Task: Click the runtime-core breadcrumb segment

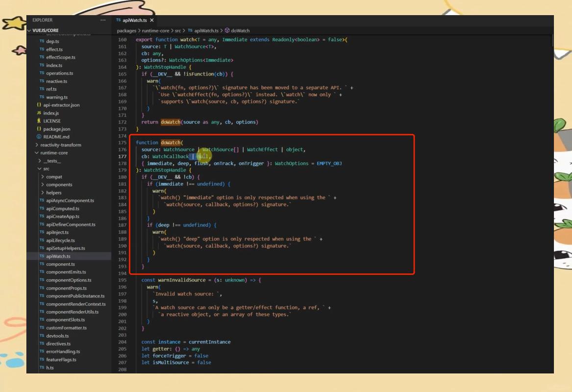Action: pos(156,31)
